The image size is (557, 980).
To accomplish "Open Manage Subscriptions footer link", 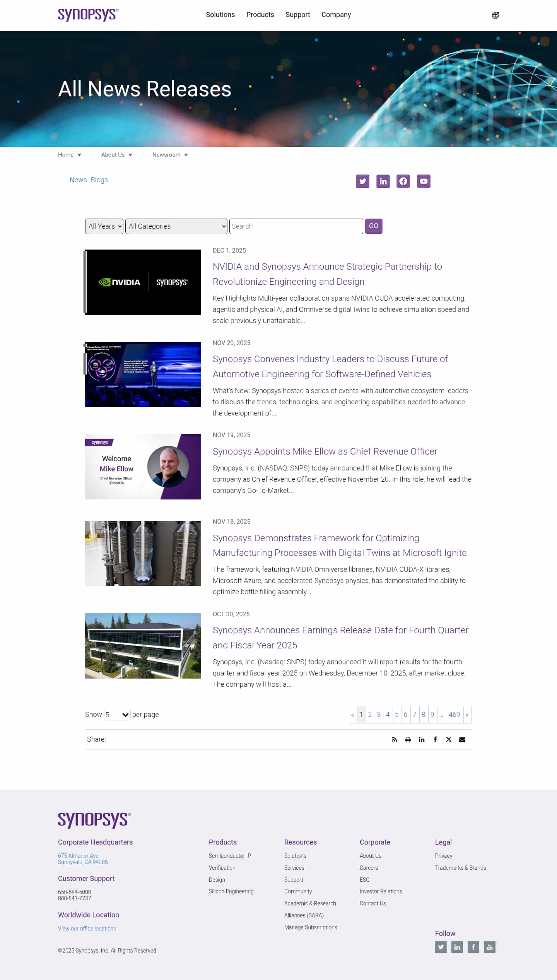I will click(x=311, y=927).
